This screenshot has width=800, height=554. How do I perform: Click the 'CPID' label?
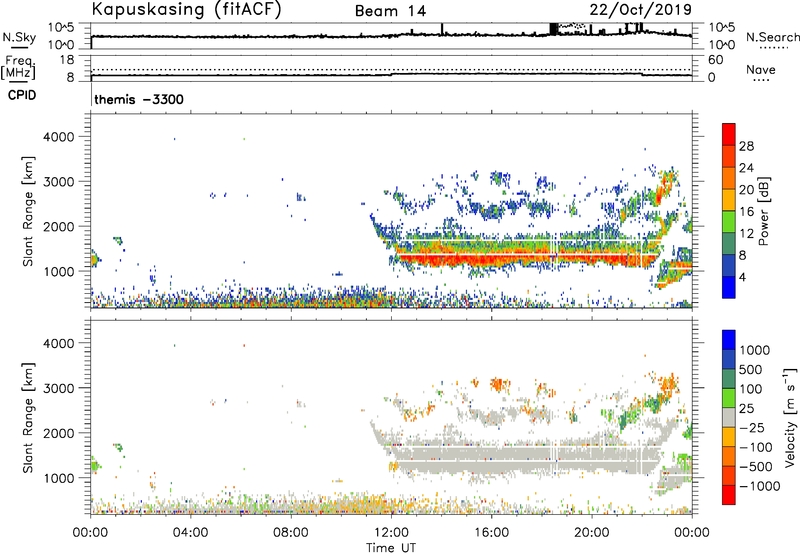(22, 95)
